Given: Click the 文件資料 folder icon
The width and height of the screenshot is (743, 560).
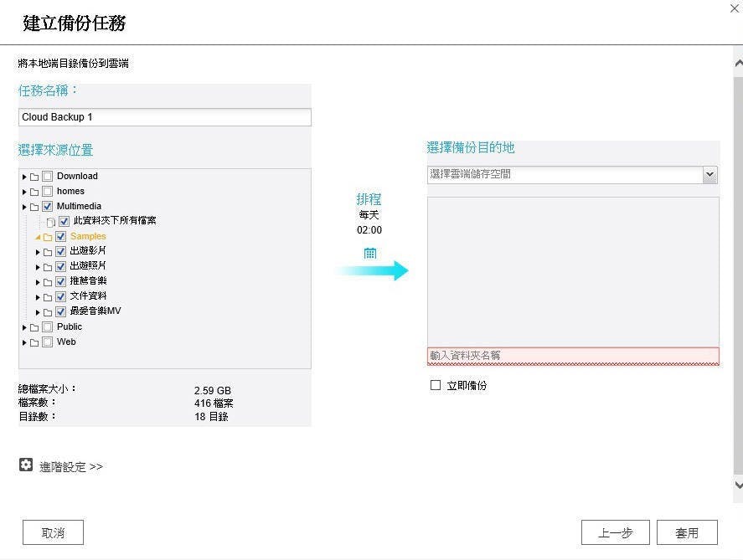Looking at the screenshot, I should (x=48, y=298).
